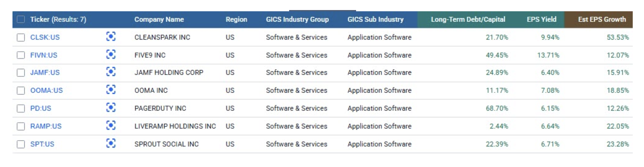Check the SPT:US row checkbox

click(x=21, y=144)
